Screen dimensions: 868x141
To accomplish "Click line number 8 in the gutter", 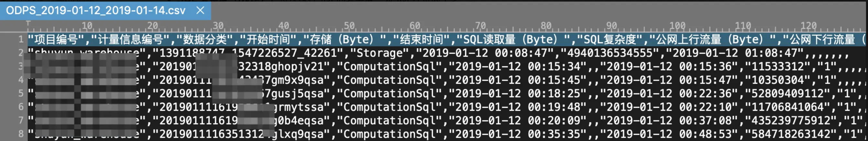I will (x=21, y=134).
